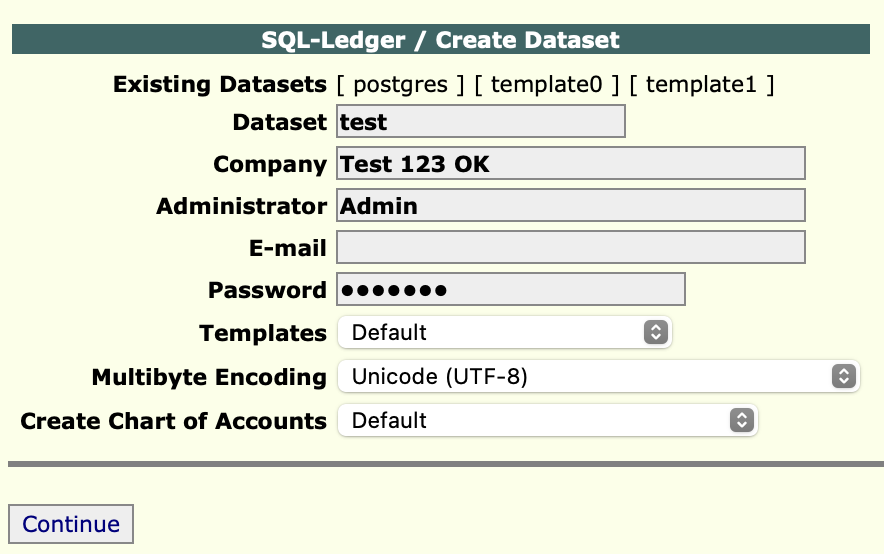This screenshot has width=884, height=554.
Task: Click the "Company" field label
Action: pyautogui.click(x=270, y=164)
